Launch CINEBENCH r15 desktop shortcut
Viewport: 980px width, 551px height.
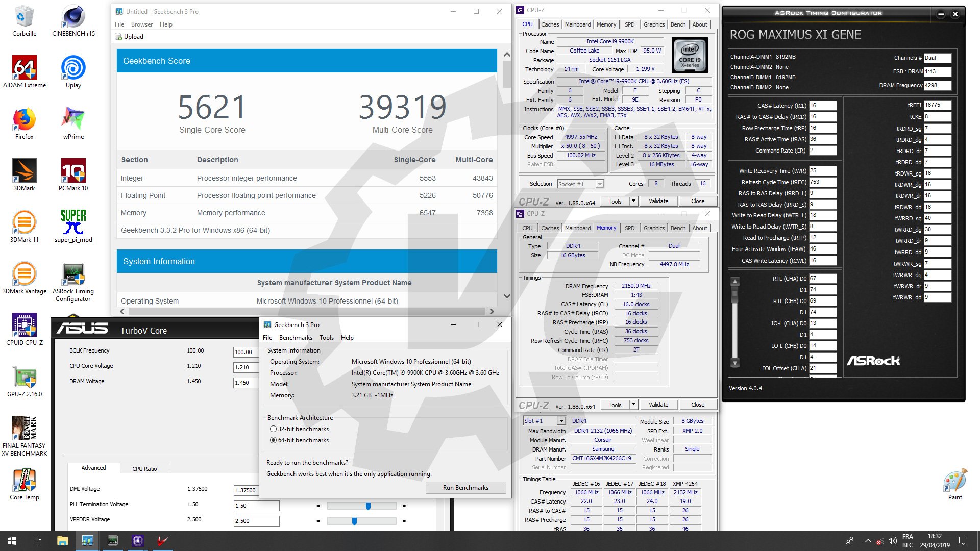(73, 21)
